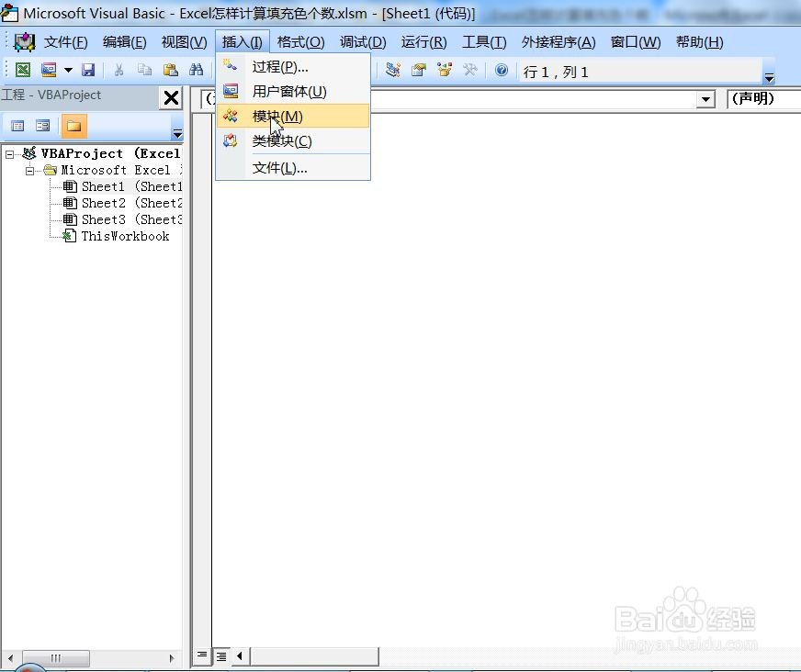This screenshot has width=801, height=672.
Task: Select ThisWorkbook in project tree
Action: click(116, 237)
